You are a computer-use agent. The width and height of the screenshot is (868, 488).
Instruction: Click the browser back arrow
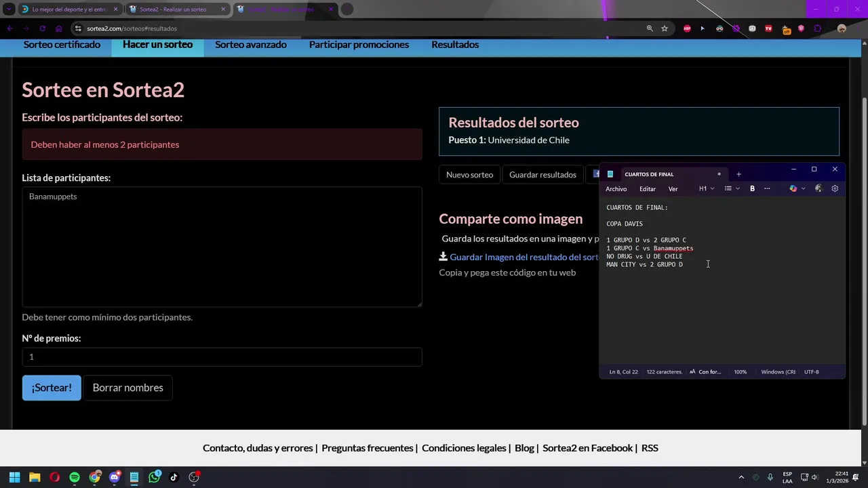[9, 28]
